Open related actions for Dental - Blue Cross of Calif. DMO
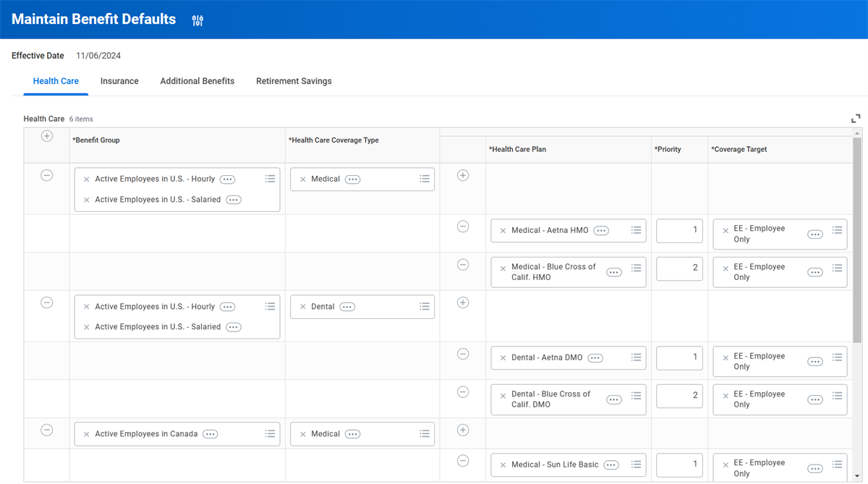The width and height of the screenshot is (868, 484). (614, 399)
